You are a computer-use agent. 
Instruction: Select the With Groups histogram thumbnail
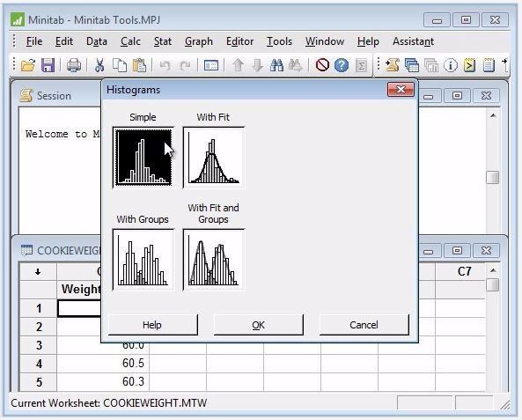click(x=143, y=260)
